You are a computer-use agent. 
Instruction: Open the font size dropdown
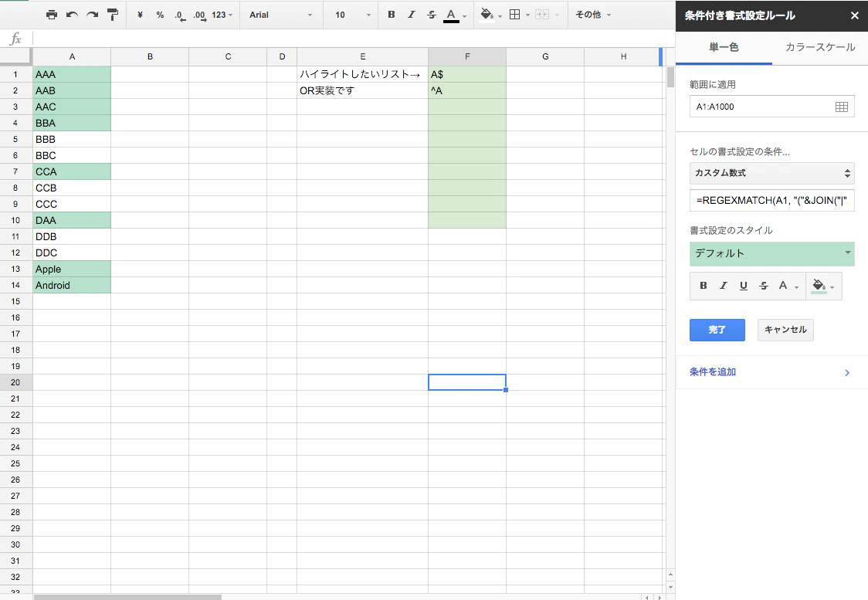tap(353, 15)
